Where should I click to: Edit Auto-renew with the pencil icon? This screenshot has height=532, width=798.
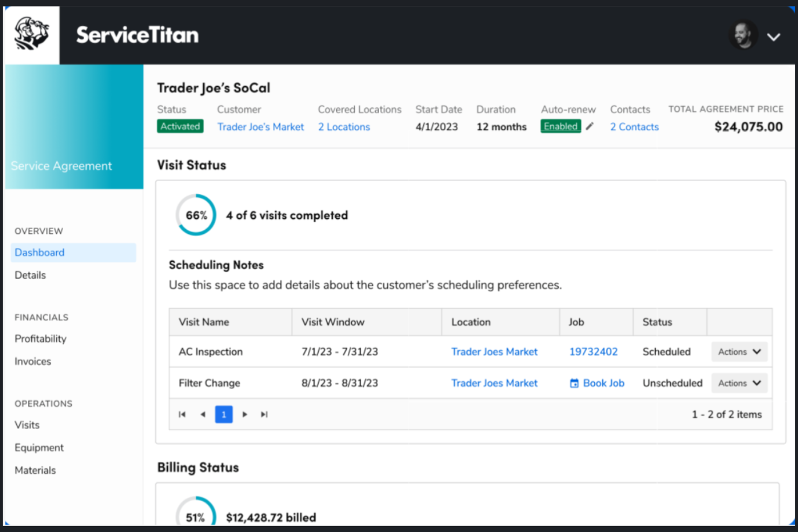[x=589, y=126]
